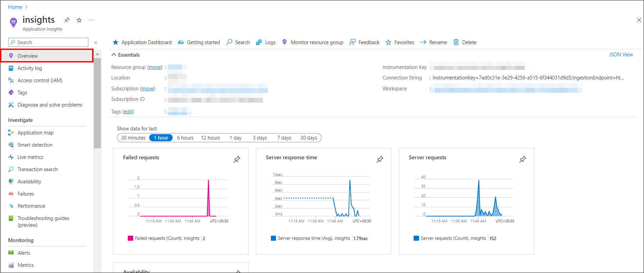Click the blue Server requests legend swatch

click(416, 238)
